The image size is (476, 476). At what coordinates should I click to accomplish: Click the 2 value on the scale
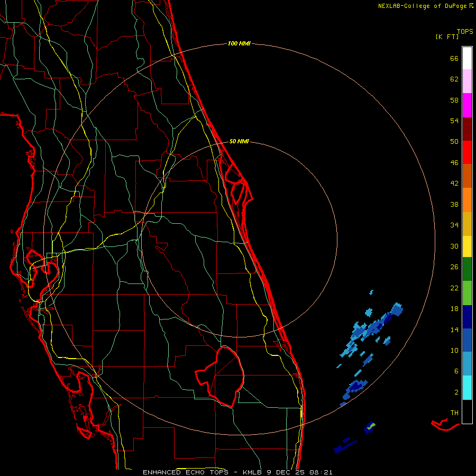pyautogui.click(x=456, y=392)
